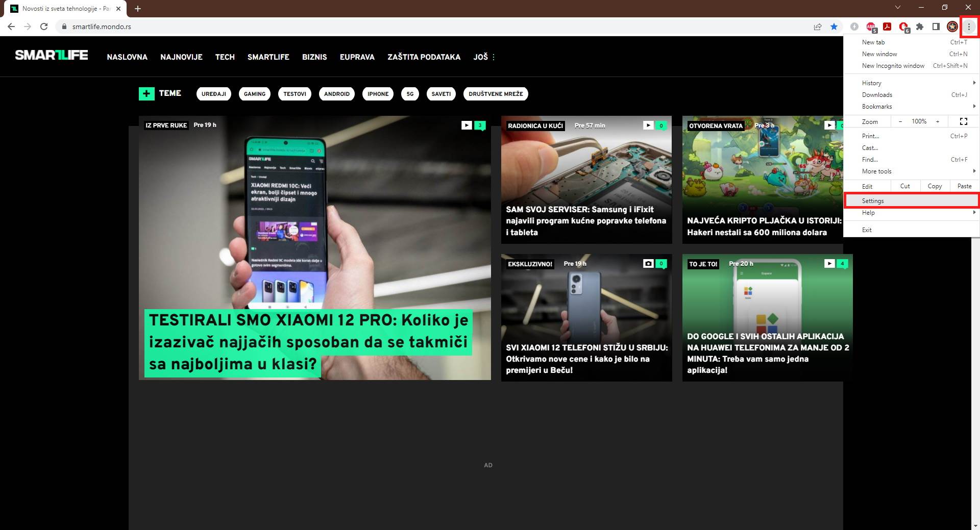
Task: Increase zoom with the plus button
Action: point(937,121)
